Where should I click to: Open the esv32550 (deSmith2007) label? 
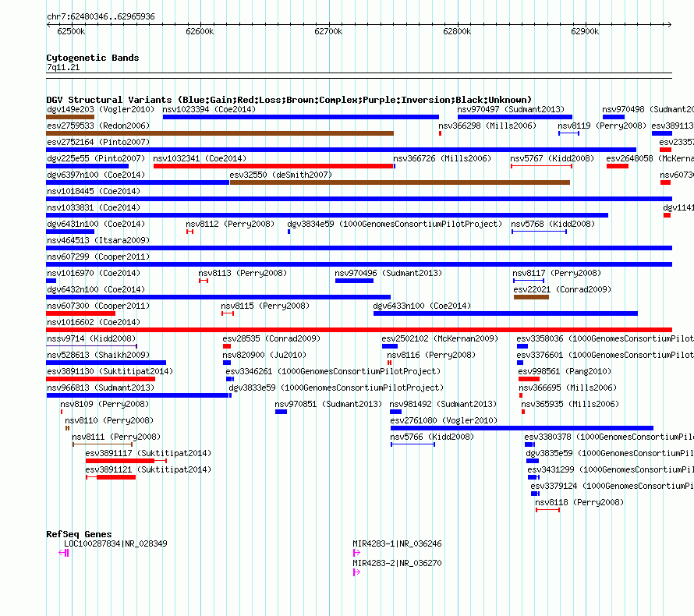[281, 175]
